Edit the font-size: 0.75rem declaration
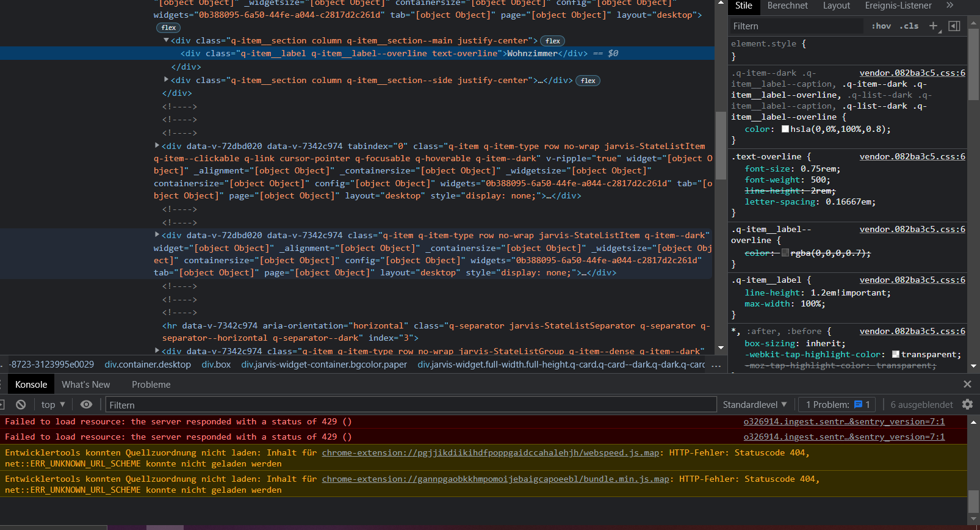Screen dimensions: 980x530 point(792,169)
